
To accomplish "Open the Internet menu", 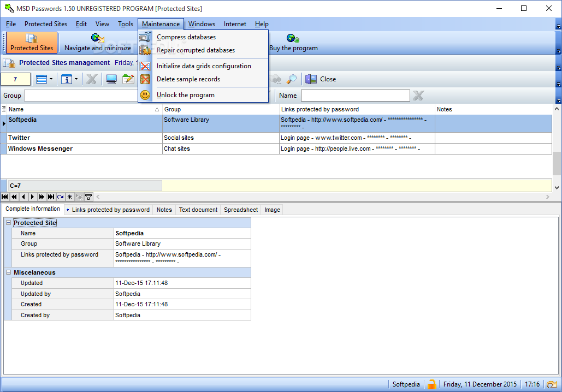I will click(235, 24).
